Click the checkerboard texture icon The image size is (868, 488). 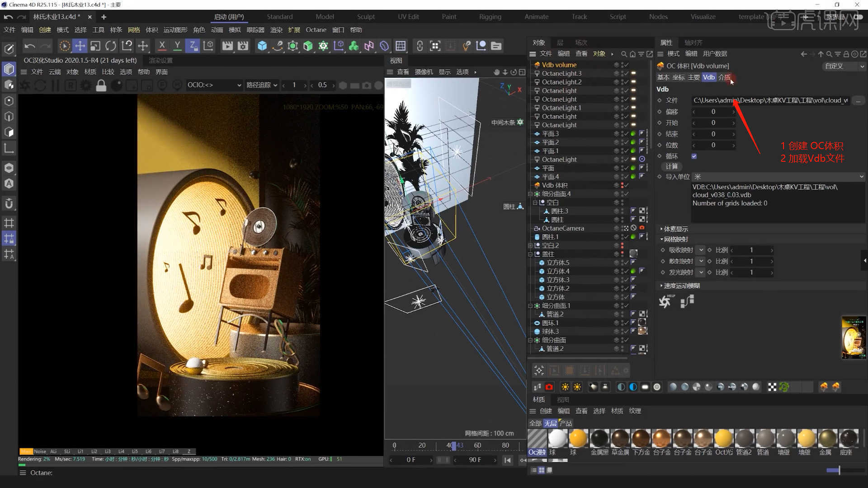coord(772,387)
